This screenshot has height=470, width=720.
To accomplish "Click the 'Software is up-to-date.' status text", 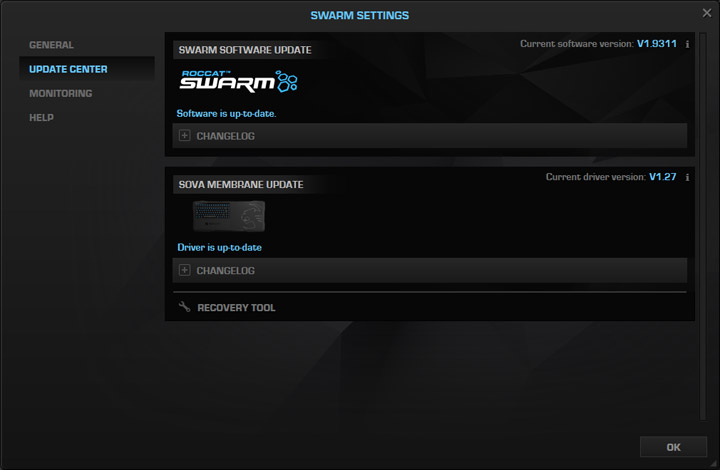I will [x=226, y=113].
